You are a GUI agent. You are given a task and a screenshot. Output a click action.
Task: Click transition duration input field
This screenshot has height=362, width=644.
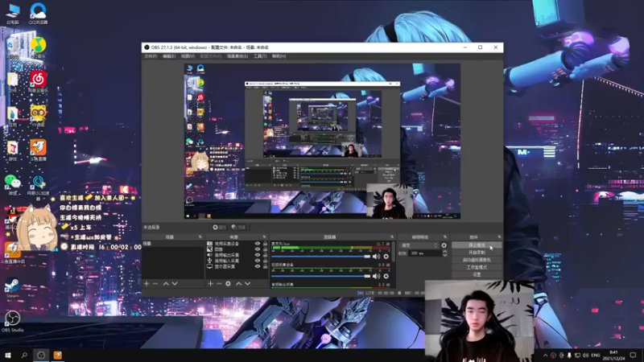(425, 253)
